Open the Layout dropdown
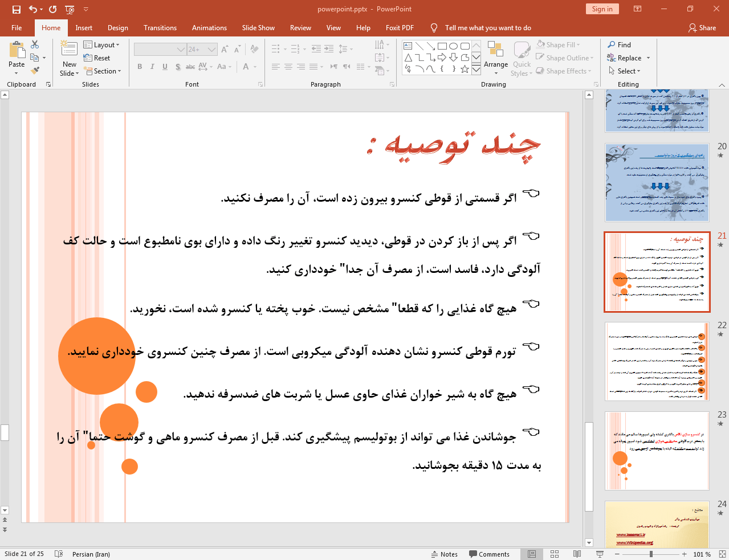 101,44
